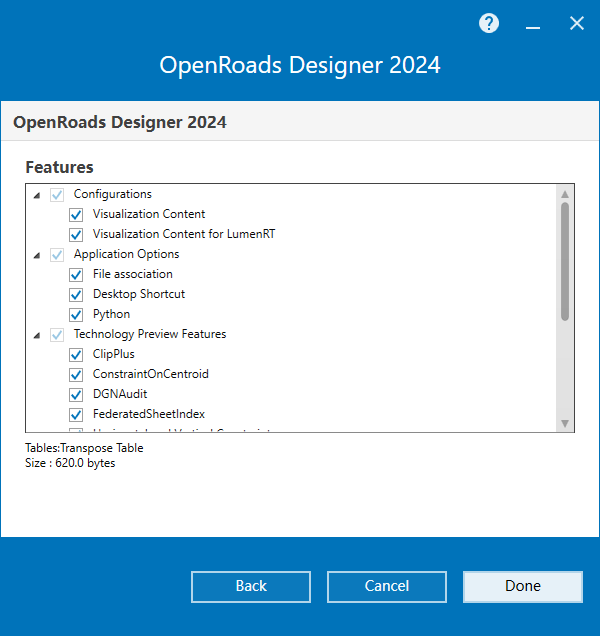Disable the Desktop Shortcut checkbox
Image resolution: width=600 pixels, height=636 pixels.
click(76, 294)
